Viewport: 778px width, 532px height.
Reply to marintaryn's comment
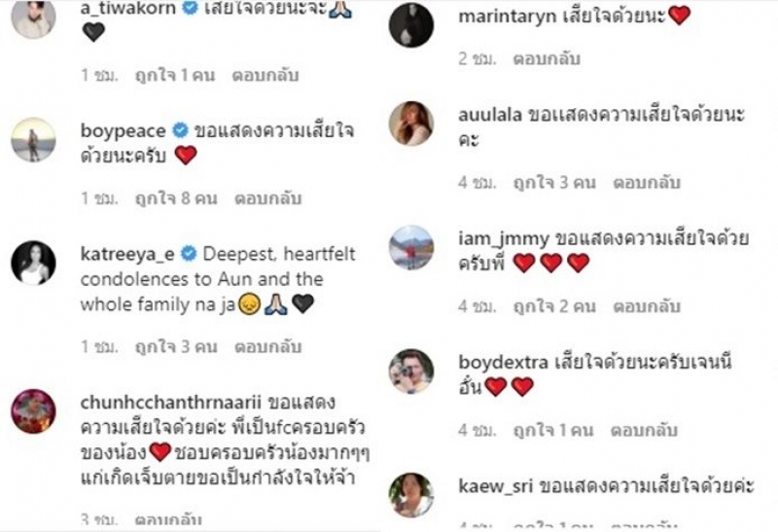tap(547, 58)
